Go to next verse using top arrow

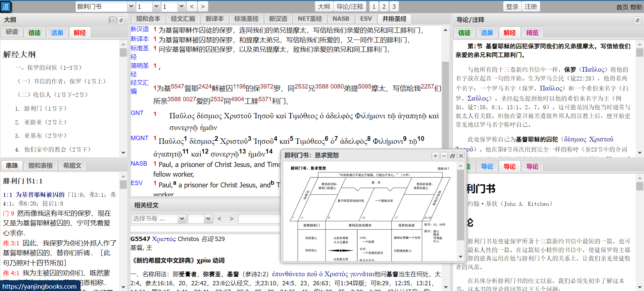click(202, 6)
